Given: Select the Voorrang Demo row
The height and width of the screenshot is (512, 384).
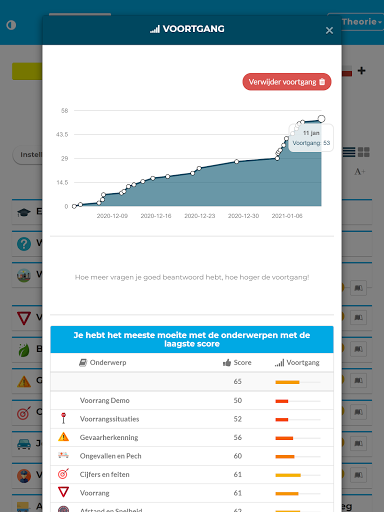Looking at the screenshot, I should click(192, 400).
